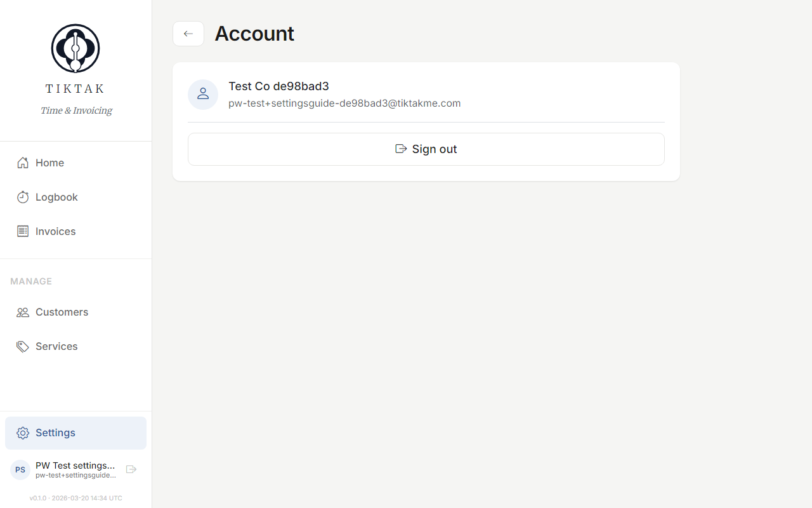The width and height of the screenshot is (812, 508).
Task: Click the Account page heading
Action: coord(254,34)
